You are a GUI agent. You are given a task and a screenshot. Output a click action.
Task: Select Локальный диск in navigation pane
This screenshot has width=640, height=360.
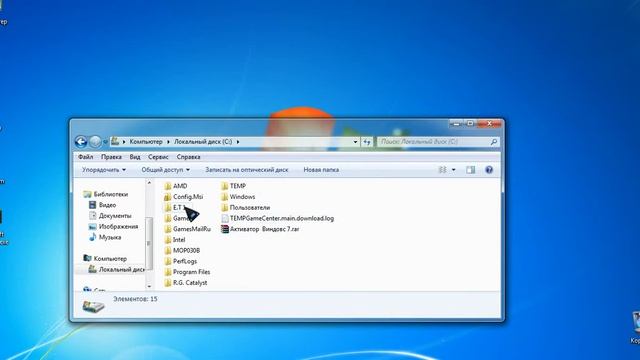click(116, 269)
